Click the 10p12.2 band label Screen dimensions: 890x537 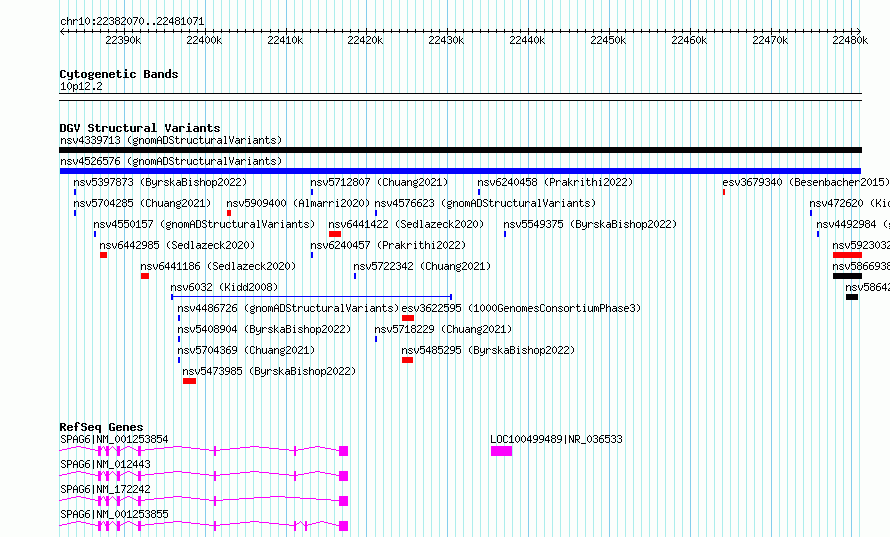point(81,86)
